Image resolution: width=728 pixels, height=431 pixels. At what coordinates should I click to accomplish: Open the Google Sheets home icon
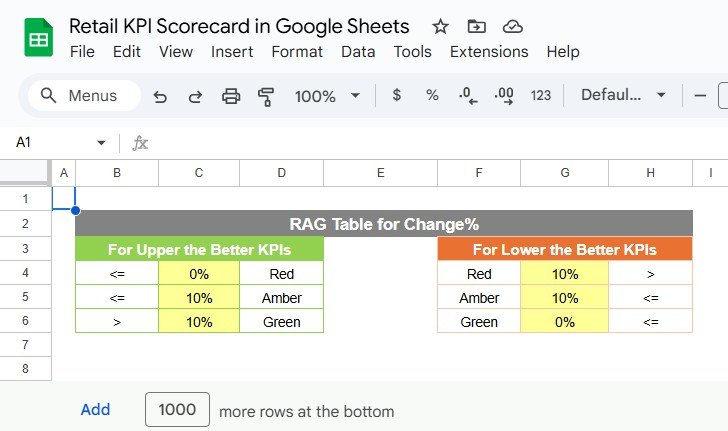pos(38,39)
